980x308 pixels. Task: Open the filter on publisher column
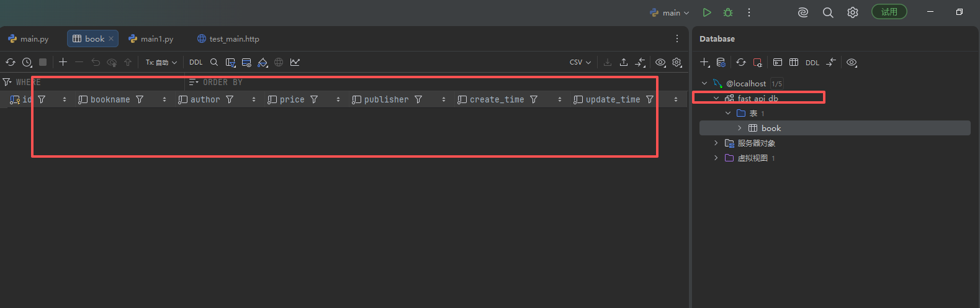coord(418,99)
